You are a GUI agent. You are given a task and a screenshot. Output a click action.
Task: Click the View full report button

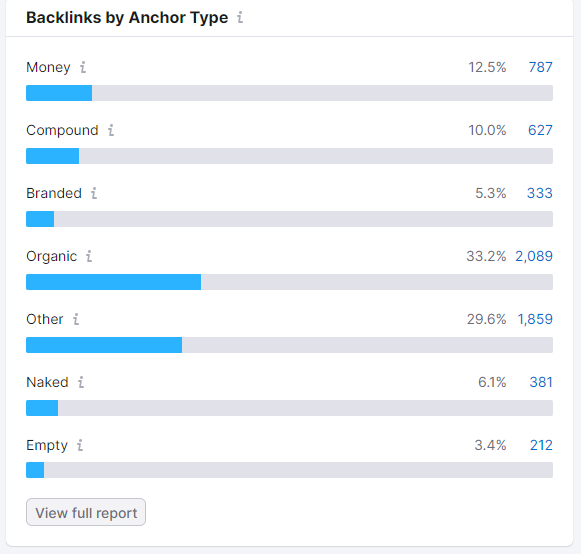(86, 512)
